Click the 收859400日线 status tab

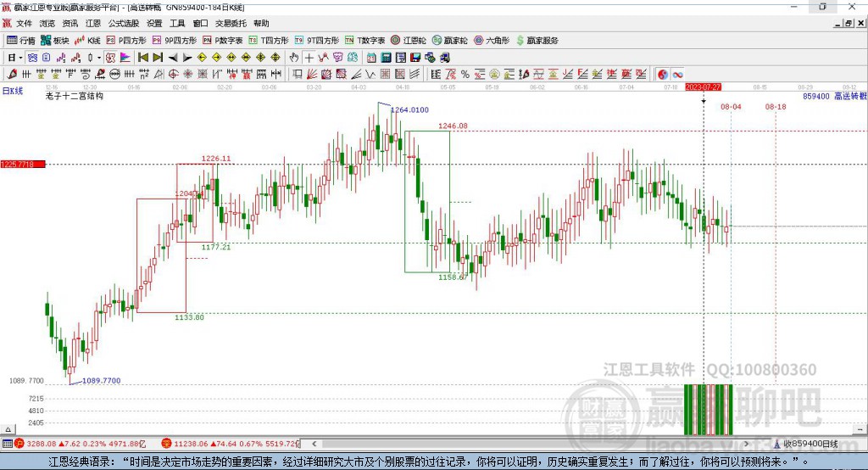click(x=807, y=444)
